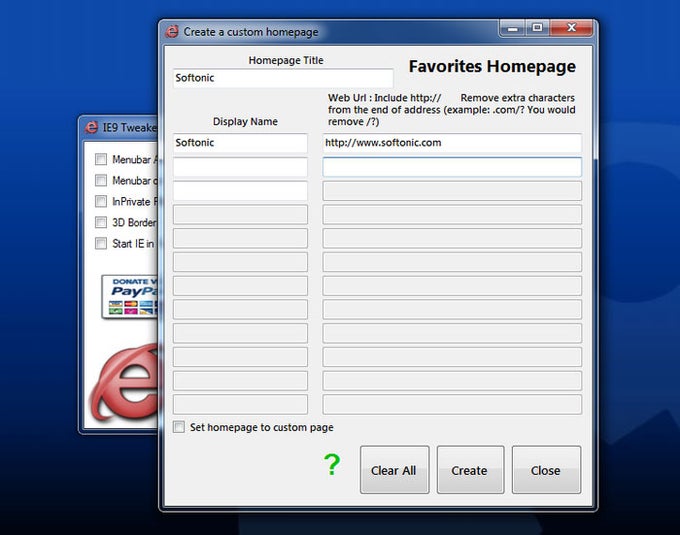
Task: Click the first Display Name field with Softonic
Action: point(240,143)
